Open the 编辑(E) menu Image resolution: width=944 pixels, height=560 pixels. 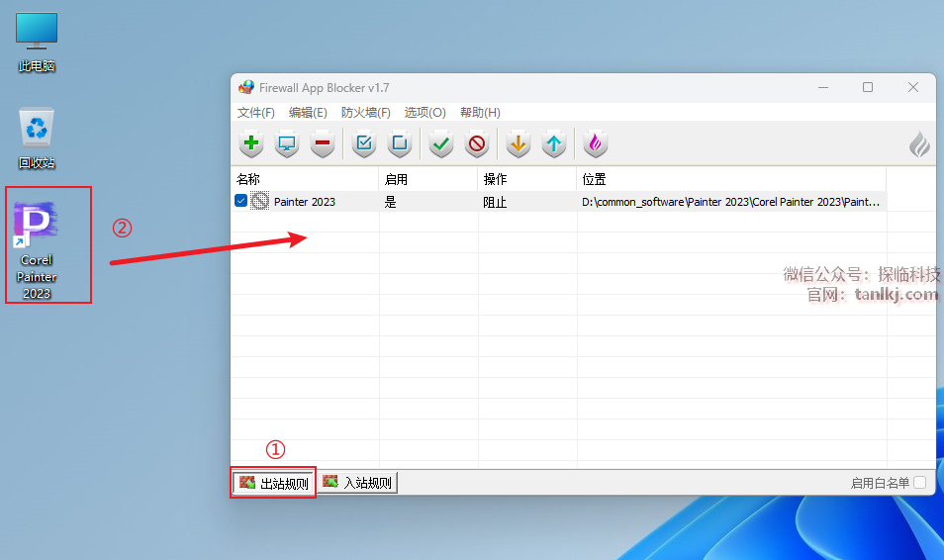[x=308, y=113]
